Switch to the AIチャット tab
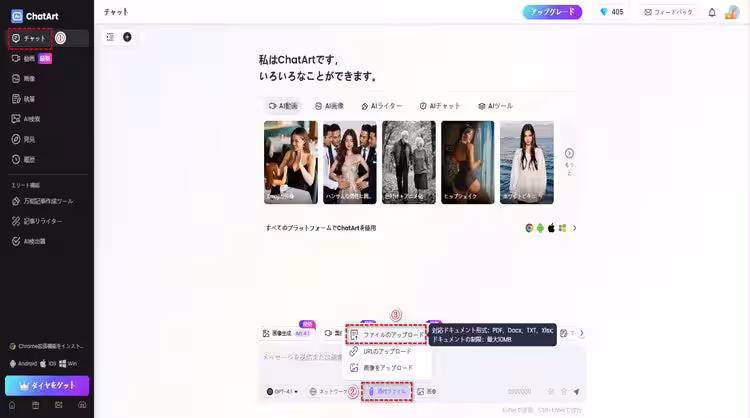This screenshot has width=750, height=418. (440, 106)
